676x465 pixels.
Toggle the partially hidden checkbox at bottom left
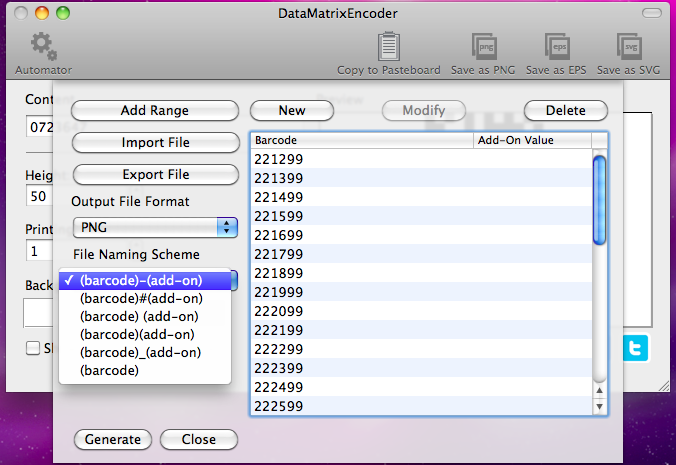(33, 348)
